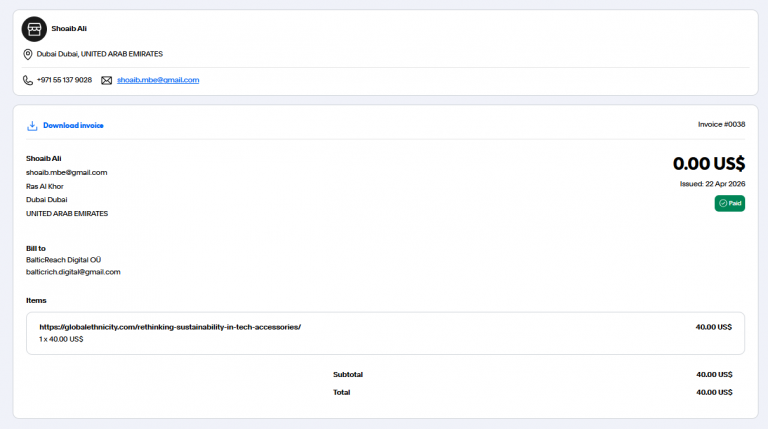The height and width of the screenshot is (429, 768).
Task: Open the shoaib.mbe@gmail.com email link
Action: click(x=158, y=80)
